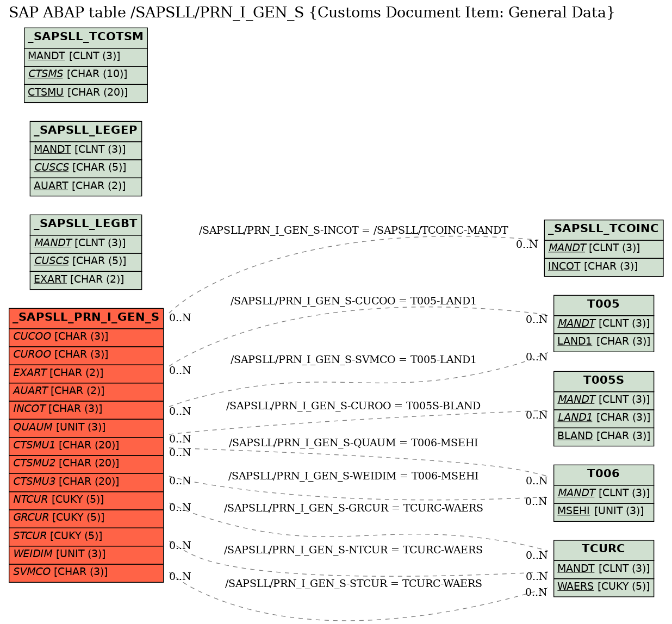
Task: Click the diagram title SAP ABAP table text
Action: point(312,12)
